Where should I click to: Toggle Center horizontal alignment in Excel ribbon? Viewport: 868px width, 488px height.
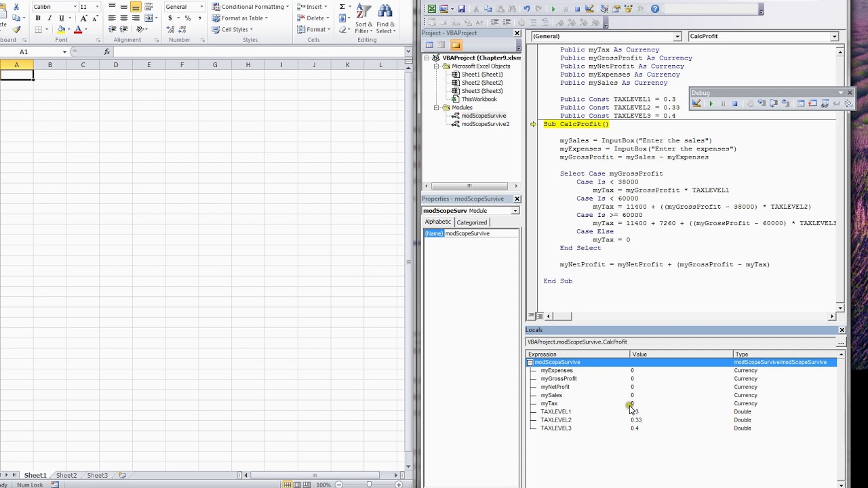(124, 18)
